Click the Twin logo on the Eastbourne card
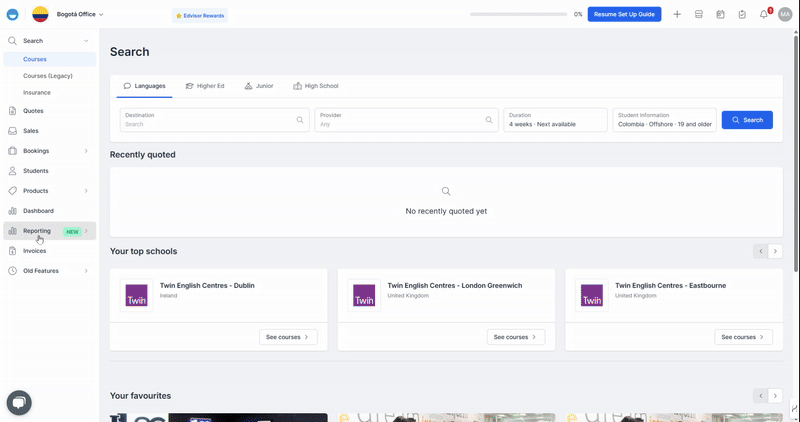The width and height of the screenshot is (800, 422). coord(592,295)
